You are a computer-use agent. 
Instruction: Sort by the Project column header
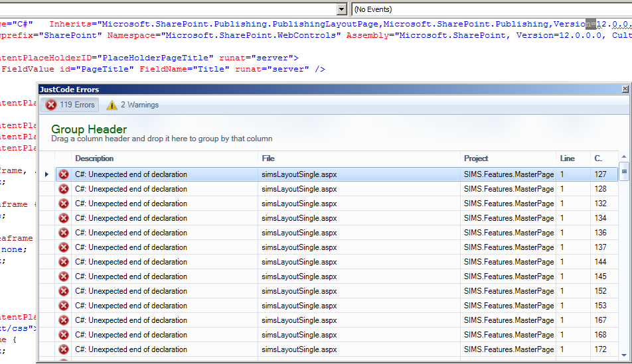(x=476, y=158)
